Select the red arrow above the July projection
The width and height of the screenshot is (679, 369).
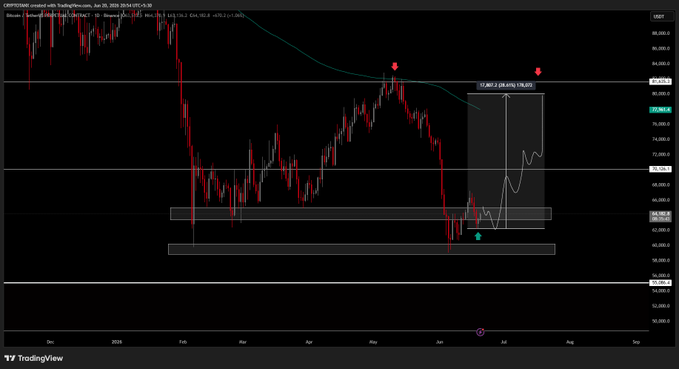pyautogui.click(x=538, y=71)
